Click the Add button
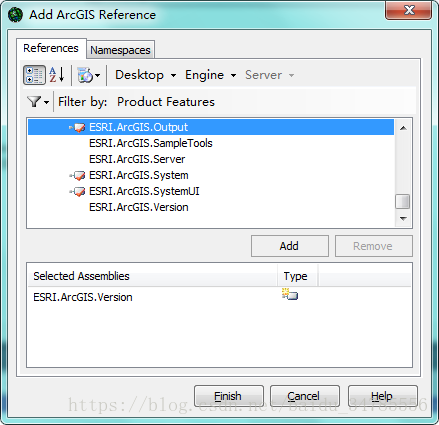Viewport: 439px width, 425px height. [x=290, y=246]
